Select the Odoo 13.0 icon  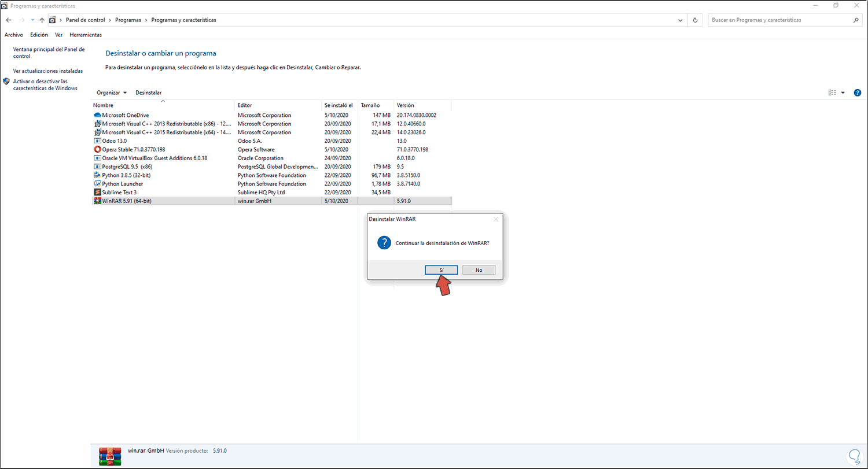click(97, 141)
